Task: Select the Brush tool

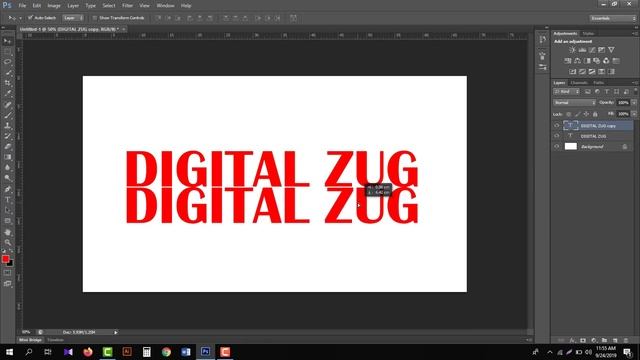Action: pos(7,115)
